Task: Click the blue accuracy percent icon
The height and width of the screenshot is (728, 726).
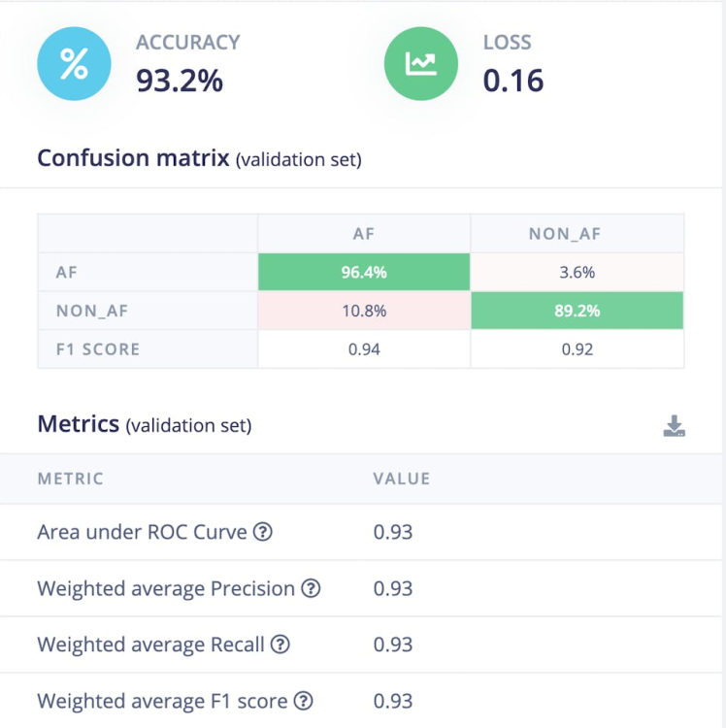Action: point(74,64)
